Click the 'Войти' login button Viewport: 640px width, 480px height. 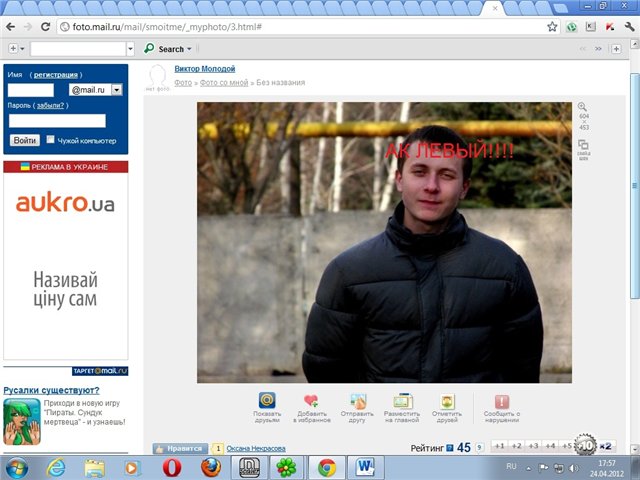(x=24, y=140)
